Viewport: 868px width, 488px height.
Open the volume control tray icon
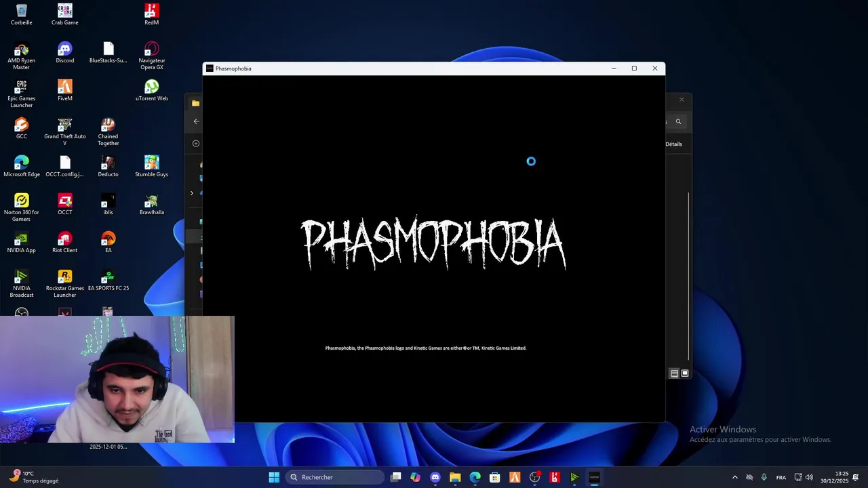pyautogui.click(x=809, y=477)
